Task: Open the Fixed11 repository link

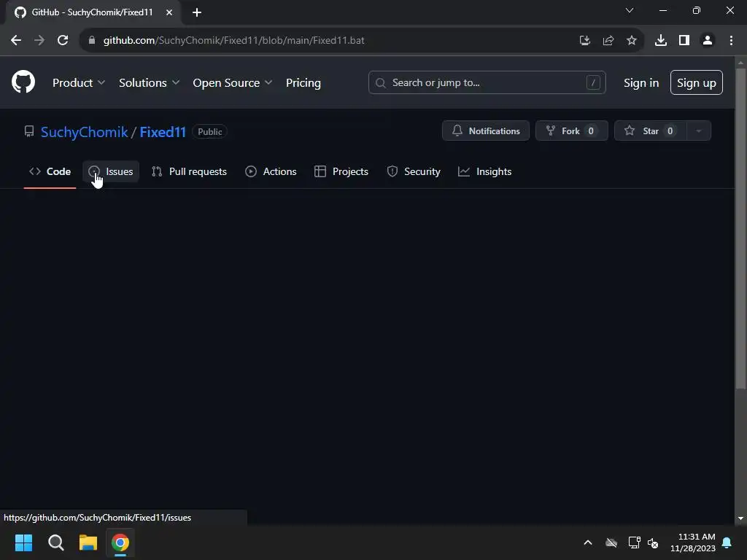Action: (163, 132)
